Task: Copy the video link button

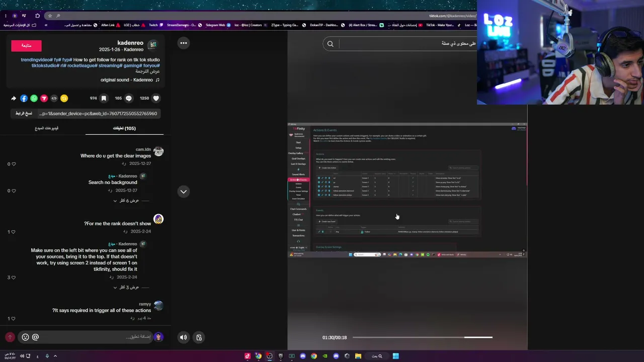Action: coord(23,114)
